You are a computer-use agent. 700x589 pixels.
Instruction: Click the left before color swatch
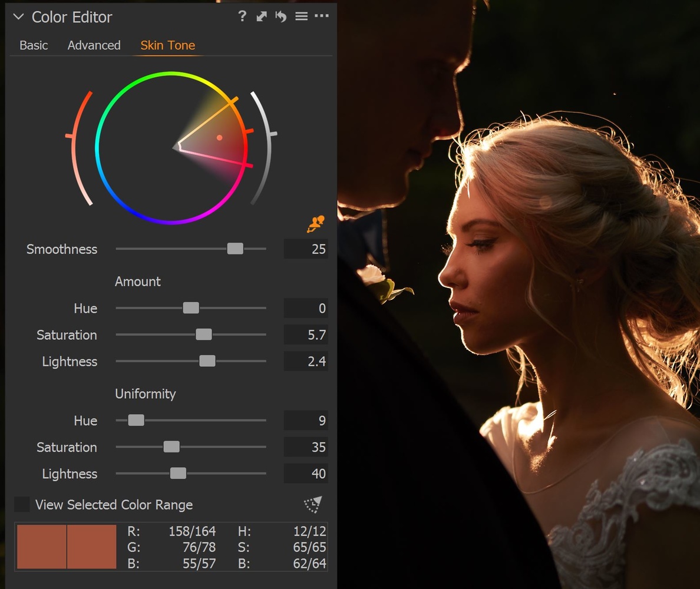pyautogui.click(x=41, y=547)
